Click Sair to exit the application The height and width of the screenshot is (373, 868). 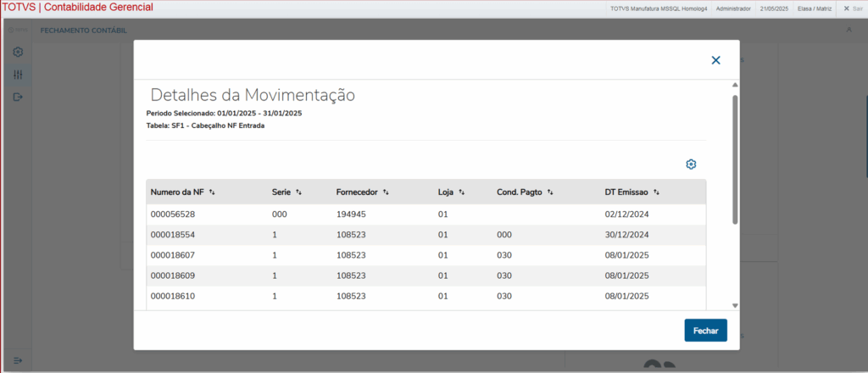click(x=853, y=8)
